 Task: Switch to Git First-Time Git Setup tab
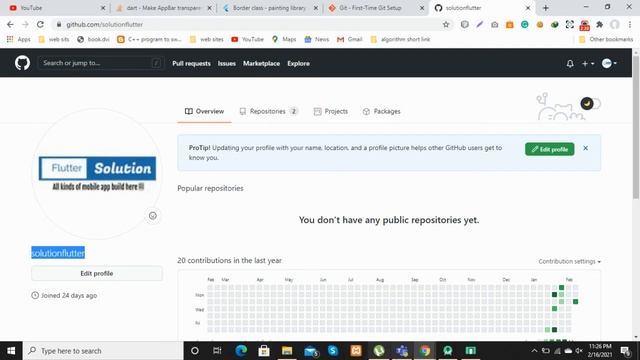376,8
